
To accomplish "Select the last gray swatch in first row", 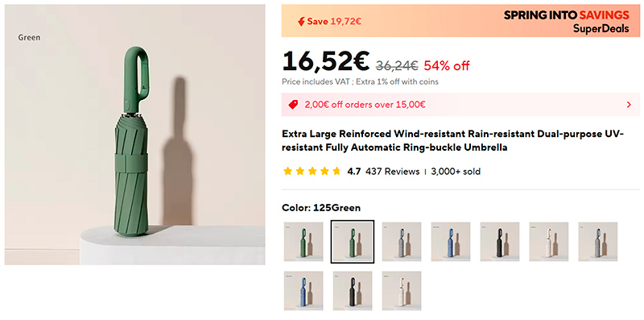I will tap(598, 242).
